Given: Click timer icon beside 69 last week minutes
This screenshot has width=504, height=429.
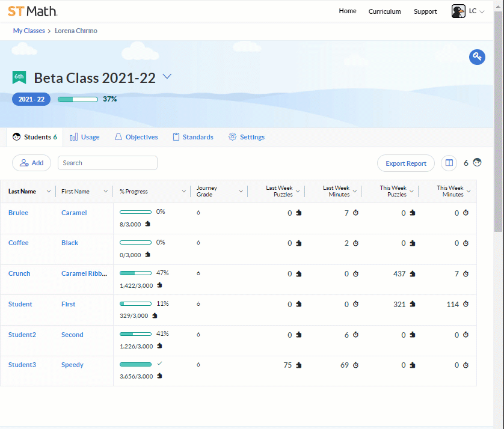Looking at the screenshot, I should (355, 365).
